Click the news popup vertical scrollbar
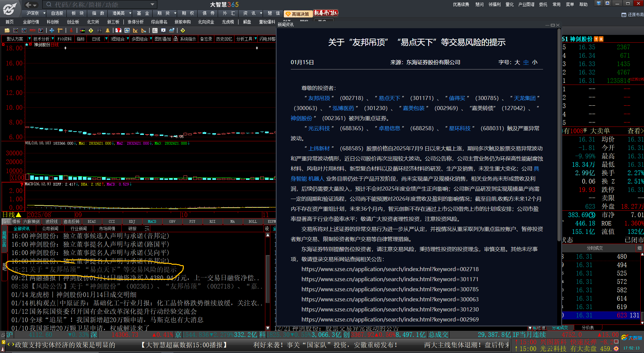The image size is (644, 353). coord(559,134)
